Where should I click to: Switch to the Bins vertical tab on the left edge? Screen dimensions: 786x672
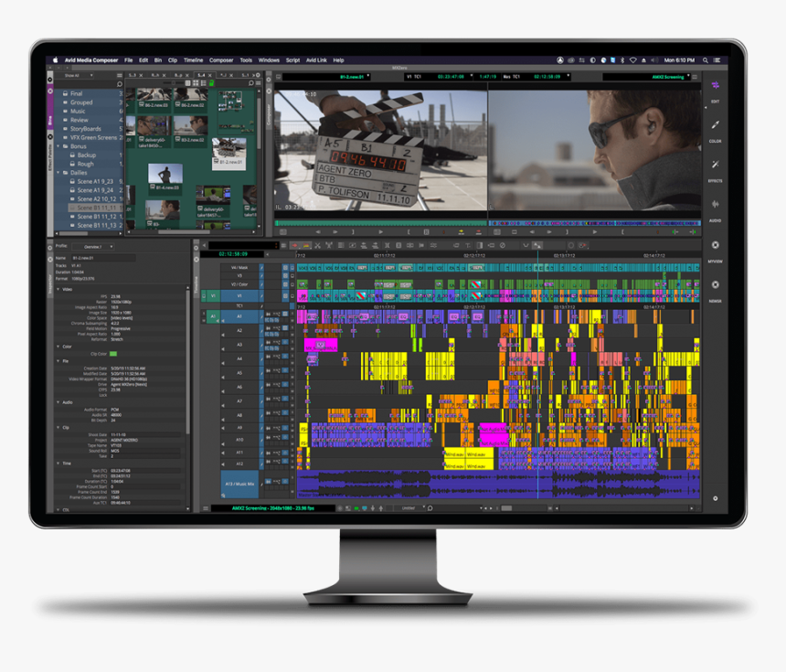click(x=50, y=117)
